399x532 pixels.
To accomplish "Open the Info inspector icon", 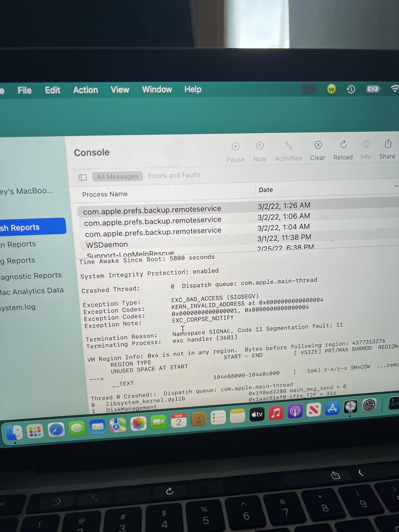I will 366,144.
